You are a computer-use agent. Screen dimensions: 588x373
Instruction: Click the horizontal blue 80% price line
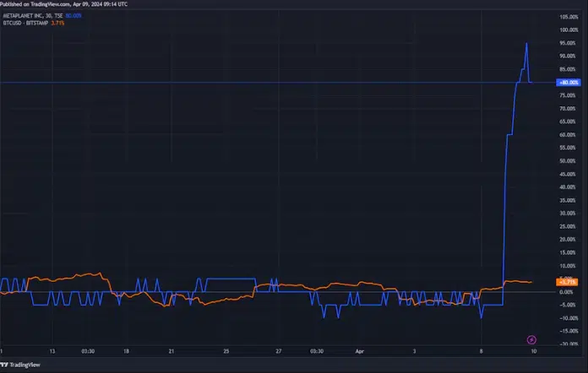tap(253, 83)
